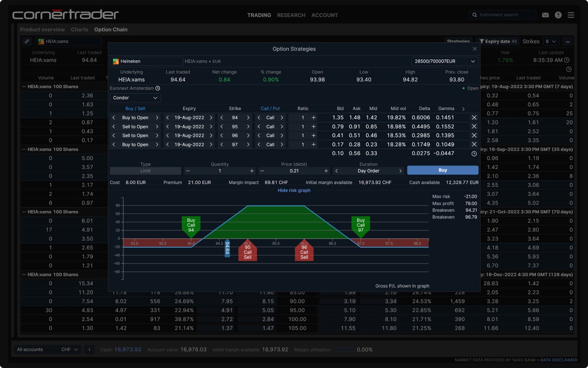The height and width of the screenshot is (368, 588).
Task: Step strike 94 up with right arrow
Action: [x=248, y=117]
